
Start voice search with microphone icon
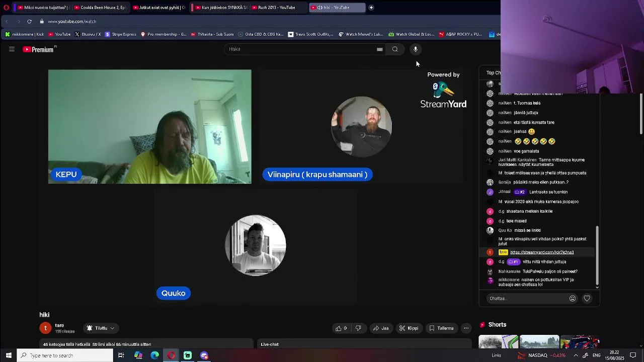pyautogui.click(x=416, y=49)
